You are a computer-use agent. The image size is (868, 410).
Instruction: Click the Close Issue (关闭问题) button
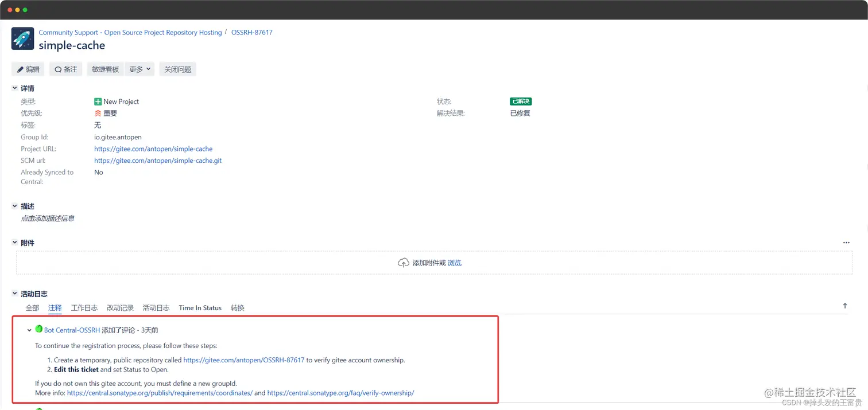pos(178,69)
